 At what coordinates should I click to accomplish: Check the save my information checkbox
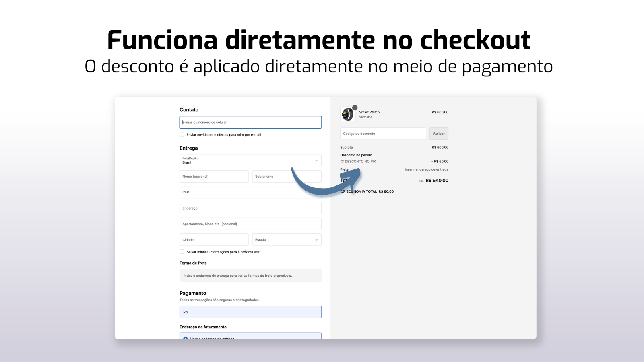(182, 252)
